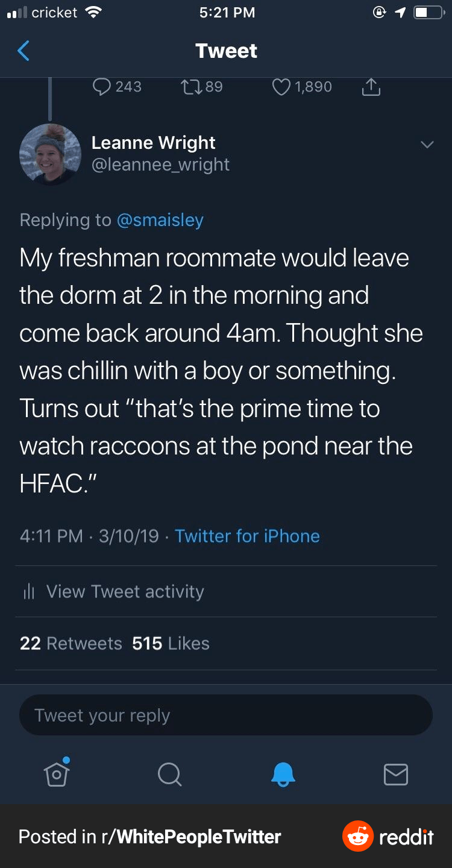Tap the Reddit logo icon

tap(357, 836)
